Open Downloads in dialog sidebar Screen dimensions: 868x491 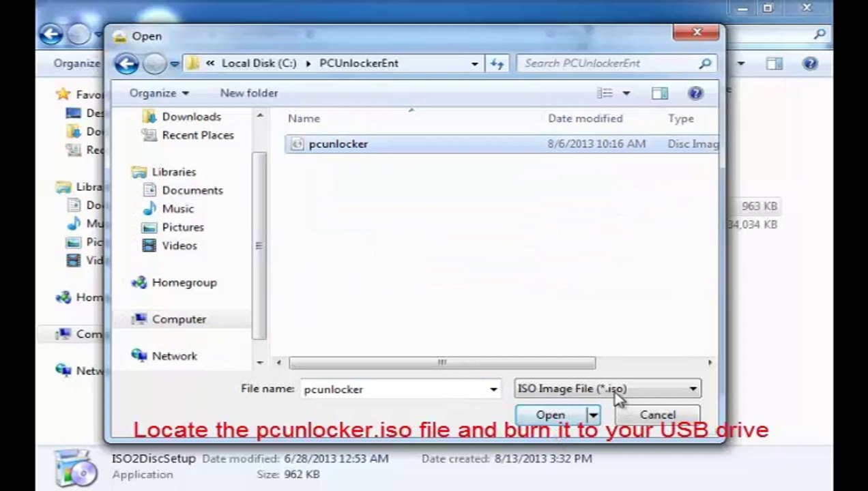tap(191, 117)
